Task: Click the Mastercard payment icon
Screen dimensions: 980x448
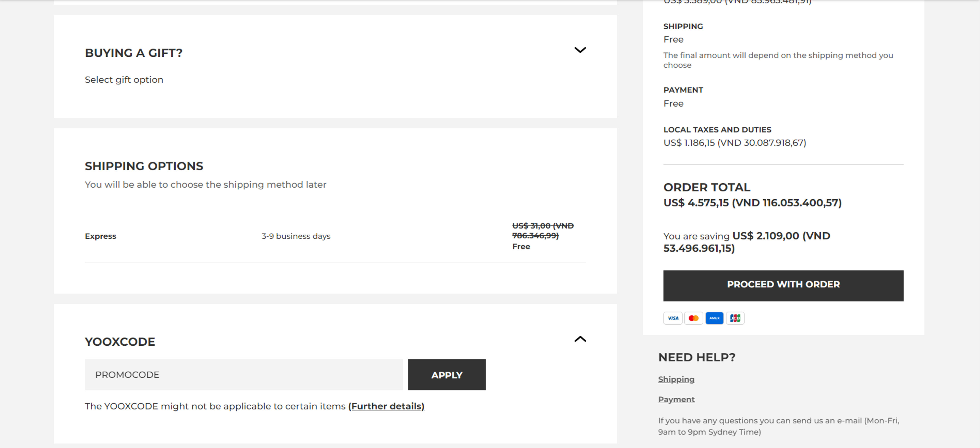Action: pyautogui.click(x=694, y=318)
